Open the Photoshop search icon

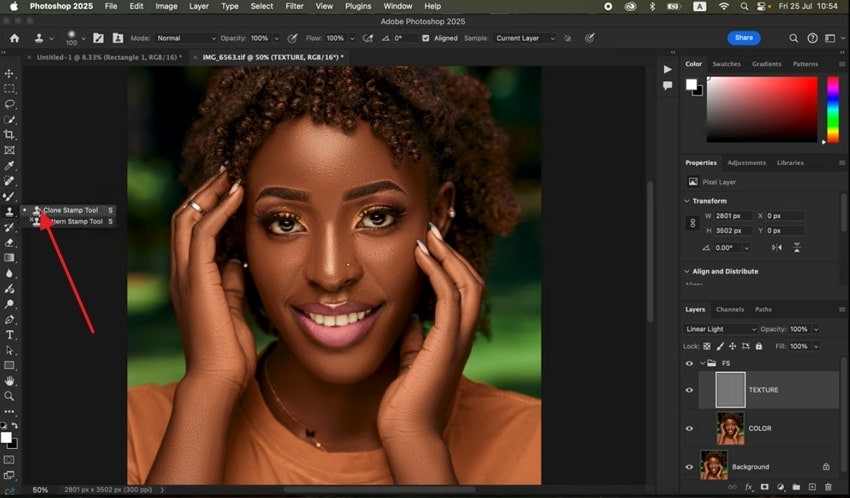click(793, 38)
